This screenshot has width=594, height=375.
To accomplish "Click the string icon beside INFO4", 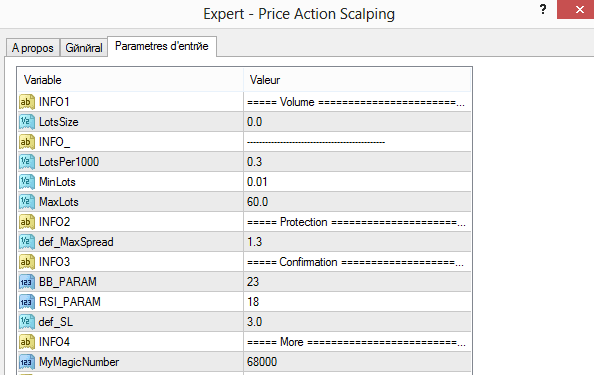I will click(27, 342).
